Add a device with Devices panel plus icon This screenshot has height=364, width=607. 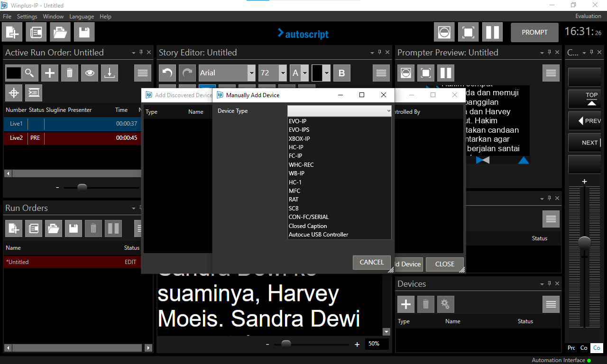(406, 304)
